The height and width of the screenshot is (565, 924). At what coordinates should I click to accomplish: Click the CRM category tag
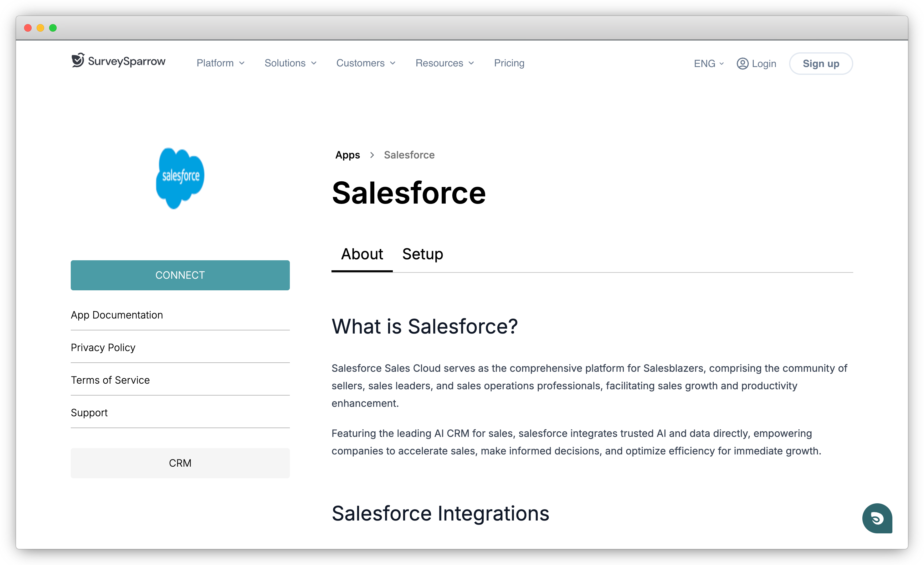[180, 463]
